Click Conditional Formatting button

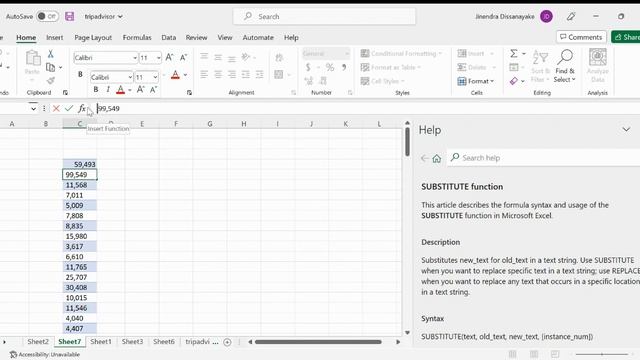(x=402, y=53)
